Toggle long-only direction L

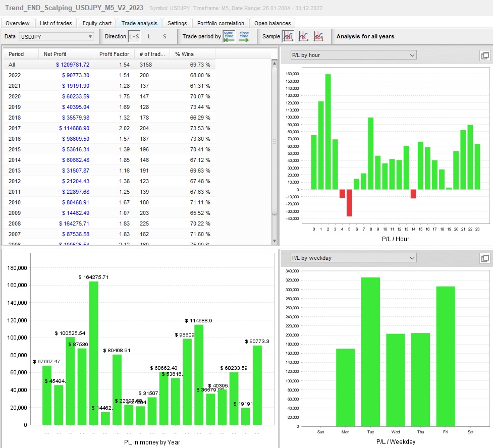[149, 36]
